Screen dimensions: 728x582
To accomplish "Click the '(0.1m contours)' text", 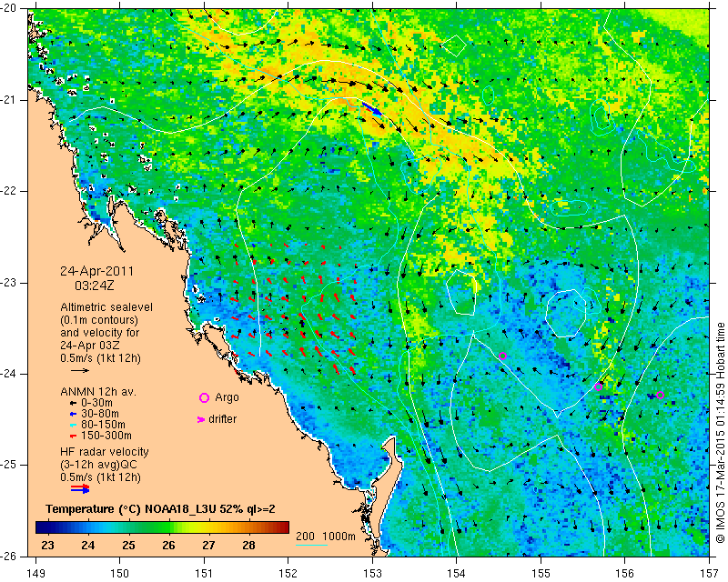I will point(99,320).
